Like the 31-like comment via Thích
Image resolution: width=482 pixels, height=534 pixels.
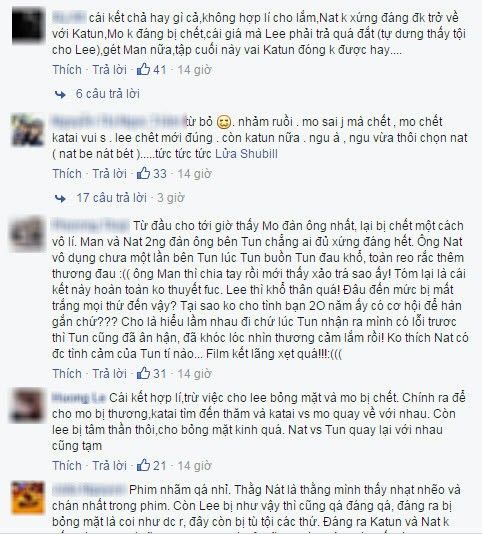coord(67,373)
